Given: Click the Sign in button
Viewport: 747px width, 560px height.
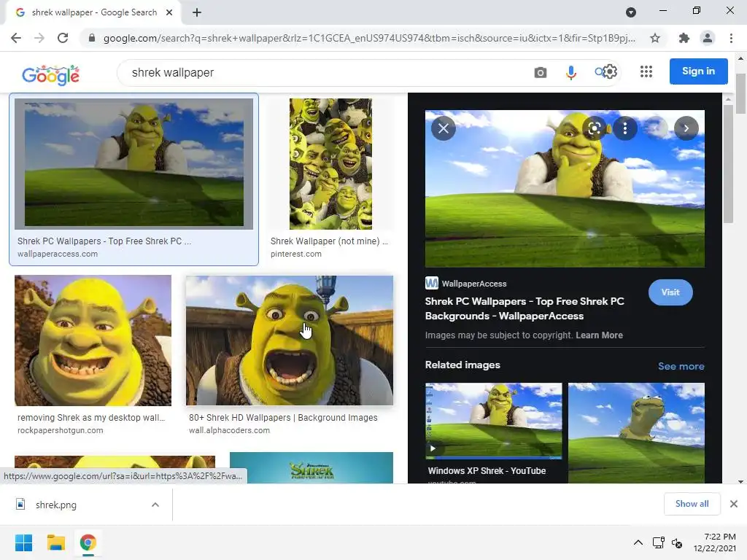Looking at the screenshot, I should point(698,71).
